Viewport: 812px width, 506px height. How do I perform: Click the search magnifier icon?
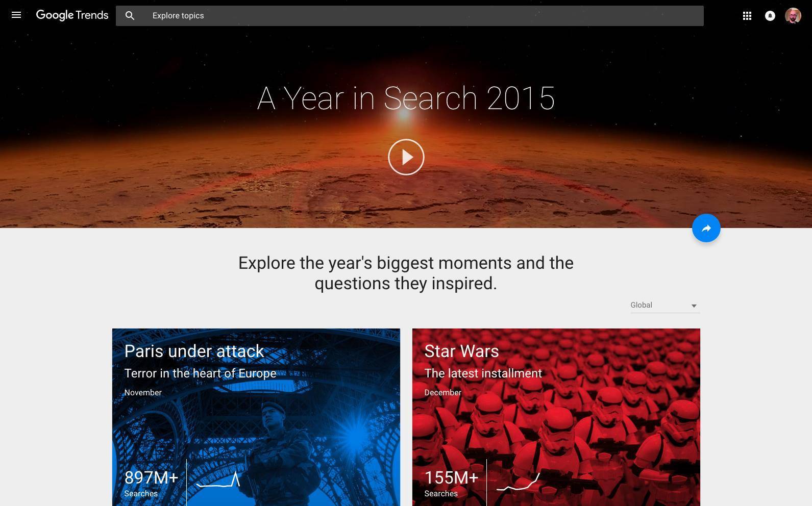pyautogui.click(x=130, y=16)
